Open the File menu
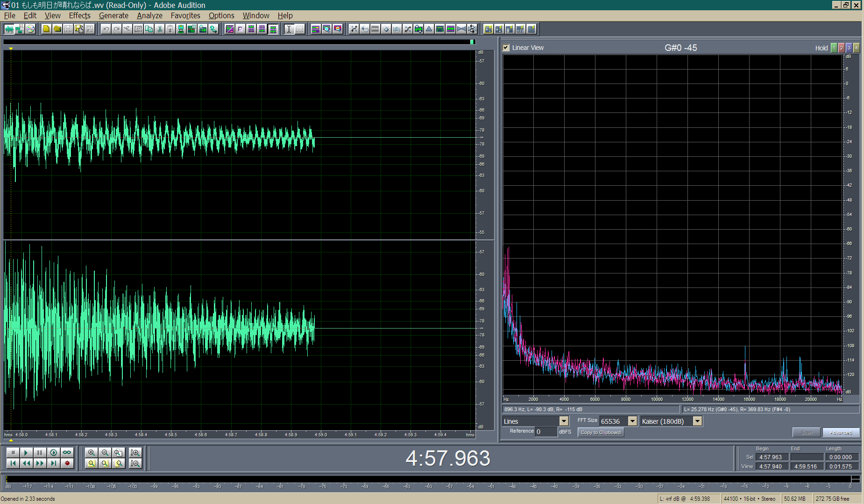The width and height of the screenshot is (864, 504). point(9,15)
